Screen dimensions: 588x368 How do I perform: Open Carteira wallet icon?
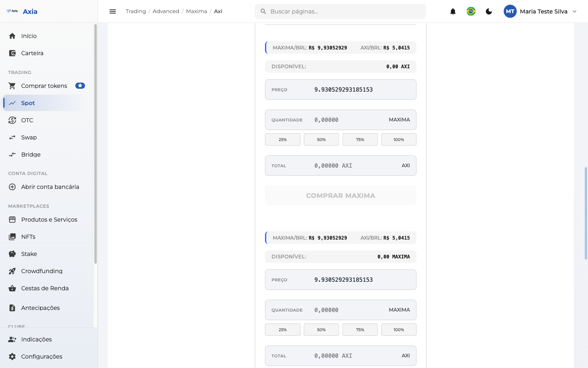12,53
